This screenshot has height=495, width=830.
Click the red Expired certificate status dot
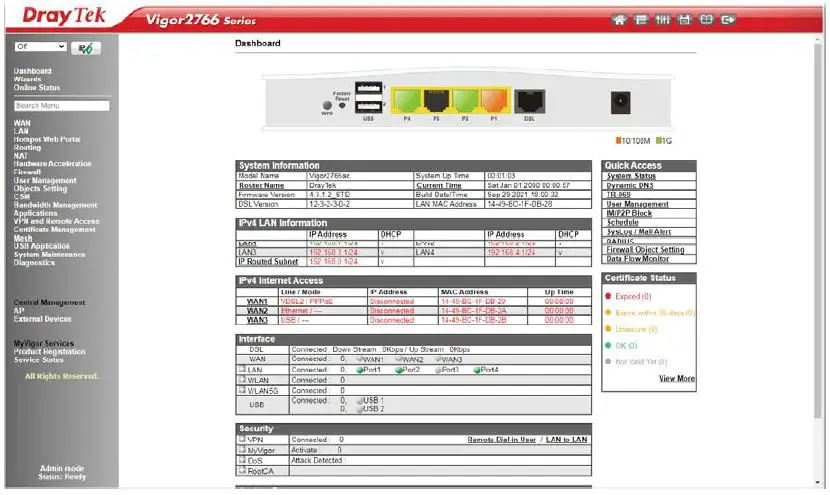(608, 296)
